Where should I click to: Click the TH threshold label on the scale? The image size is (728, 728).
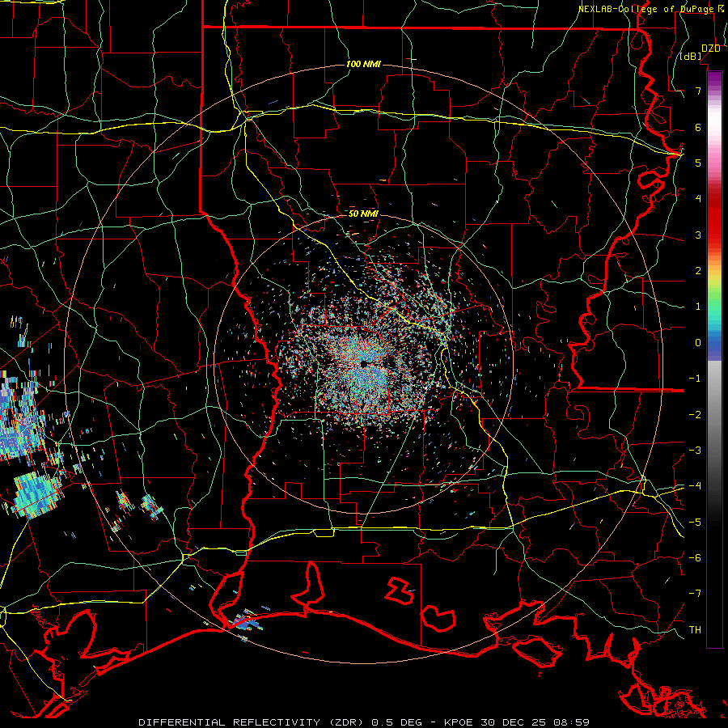click(695, 629)
